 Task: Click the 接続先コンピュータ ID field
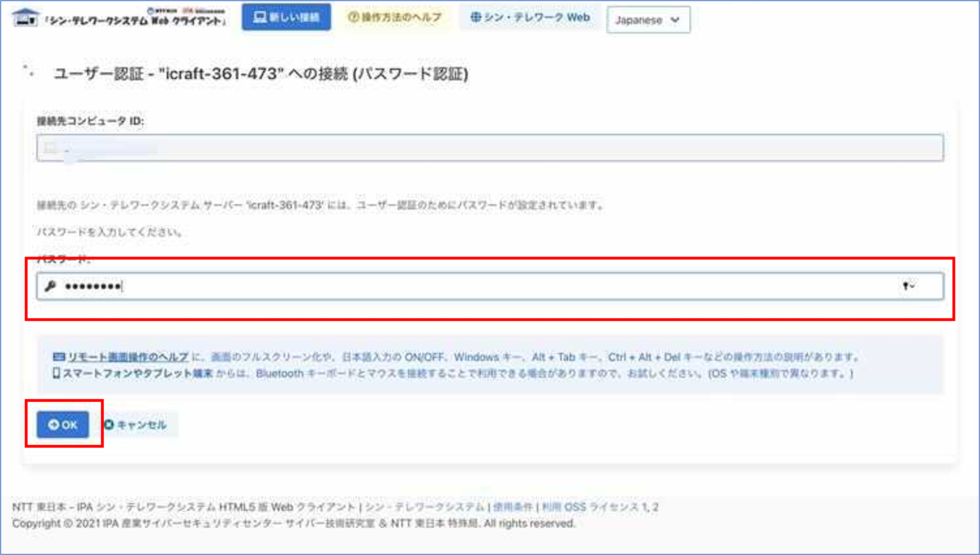pos(490,147)
